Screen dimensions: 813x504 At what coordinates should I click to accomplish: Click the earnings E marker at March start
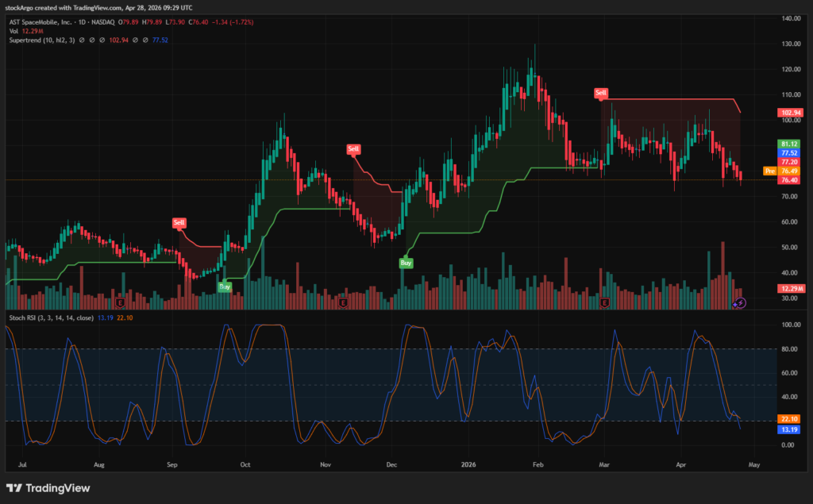click(604, 302)
